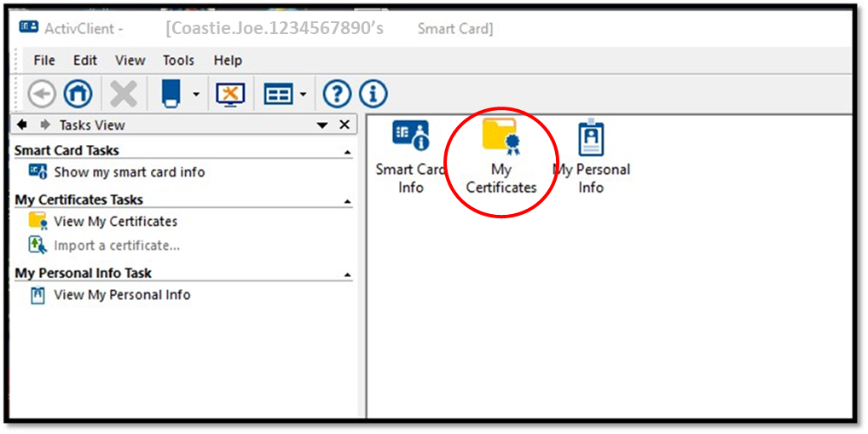
Task: Click the Tasks View right navigation arrow
Action: (45, 125)
